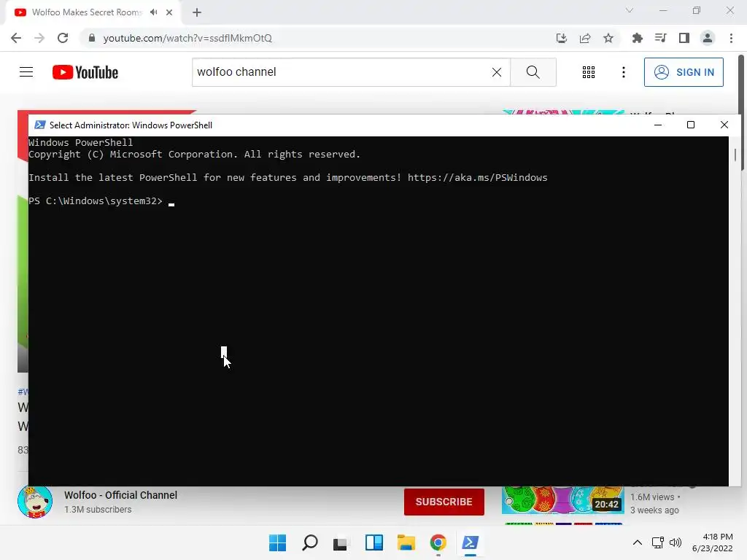Open Wolfoo - Official Channel link
The image size is (747, 560).
120,495
